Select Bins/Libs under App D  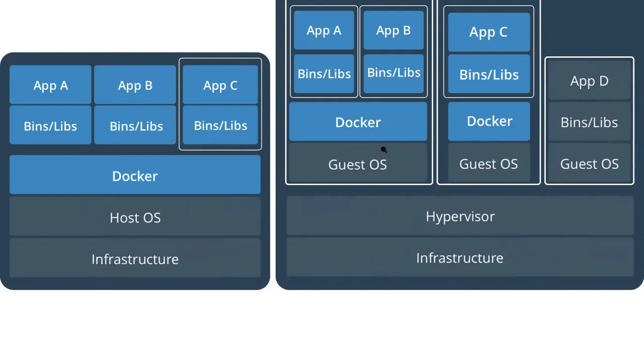589,122
